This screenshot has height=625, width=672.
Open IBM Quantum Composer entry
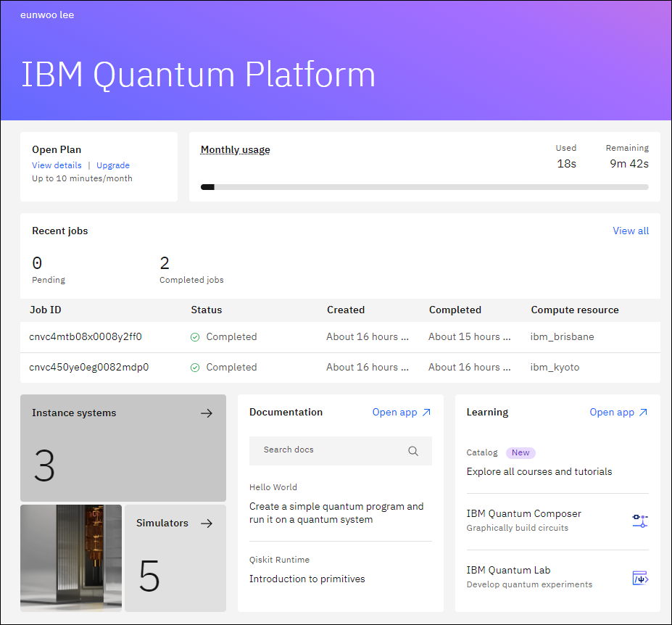click(557, 521)
